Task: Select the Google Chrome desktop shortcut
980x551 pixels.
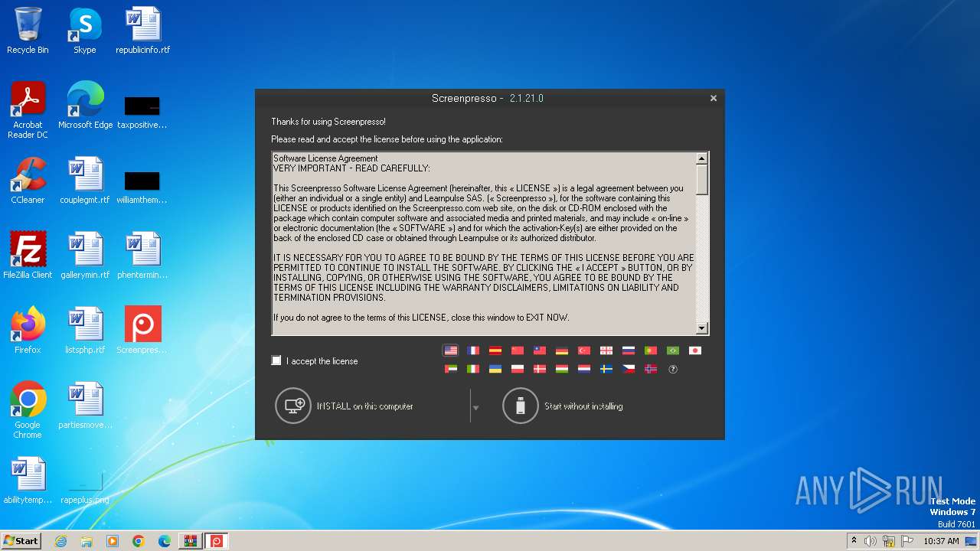Action: pyautogui.click(x=28, y=410)
